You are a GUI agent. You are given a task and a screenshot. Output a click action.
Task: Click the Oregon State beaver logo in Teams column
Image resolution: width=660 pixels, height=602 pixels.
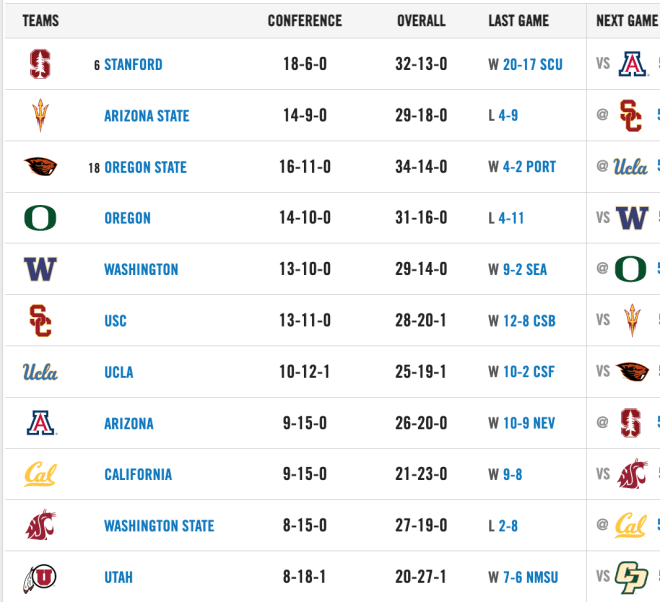(x=40, y=166)
